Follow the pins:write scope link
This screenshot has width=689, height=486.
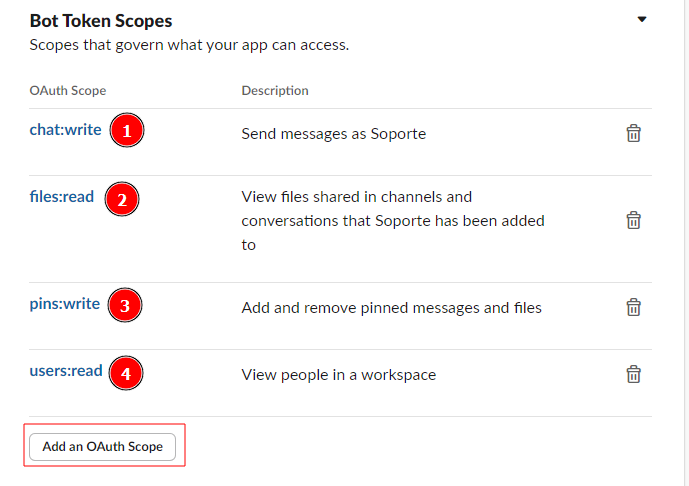(65, 304)
